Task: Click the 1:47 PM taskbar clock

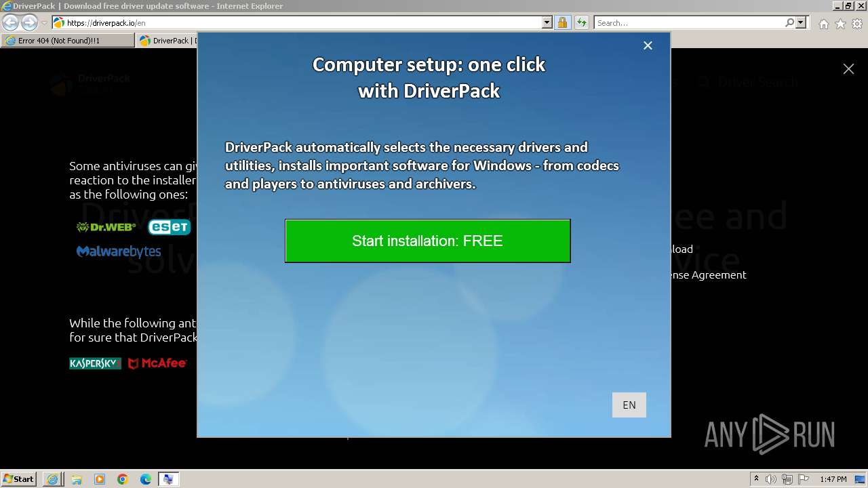Action: (x=833, y=479)
